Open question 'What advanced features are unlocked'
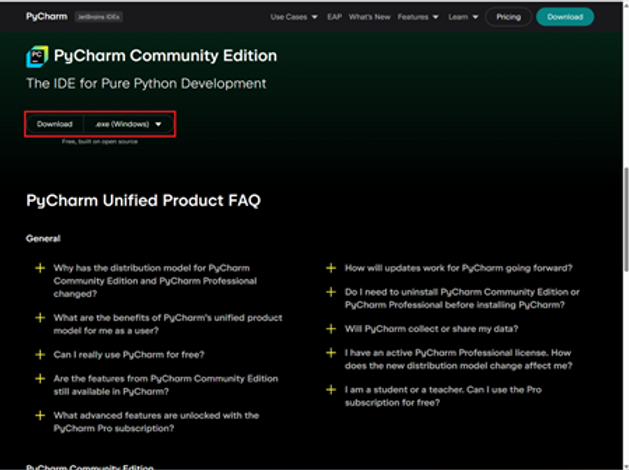Viewport: 629px width, 470px height. coord(156,422)
